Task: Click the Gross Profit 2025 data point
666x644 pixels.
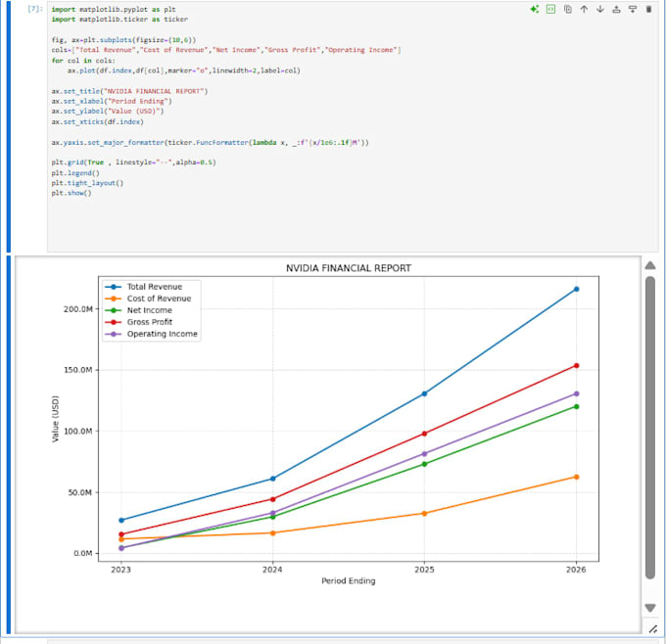Action: tap(424, 434)
